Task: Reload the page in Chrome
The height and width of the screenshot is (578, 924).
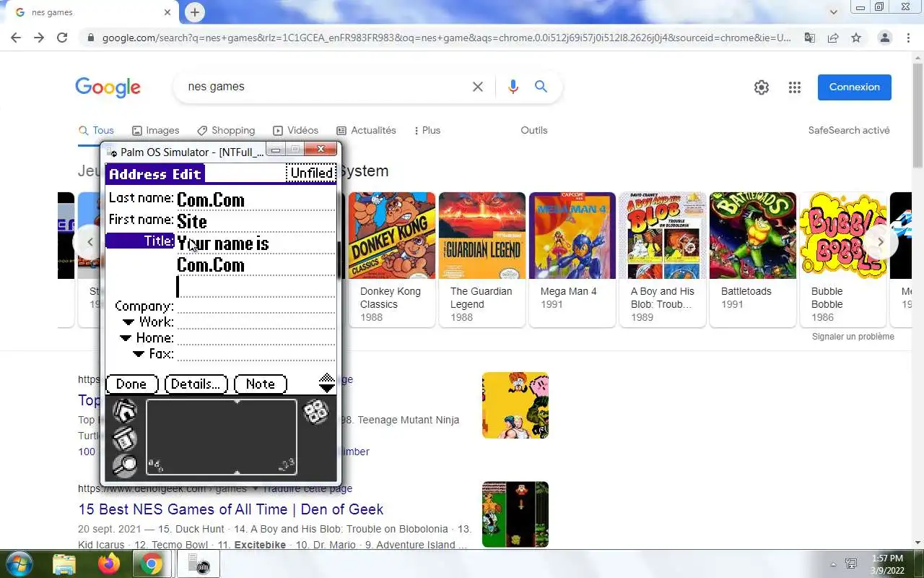Action: [x=62, y=38]
